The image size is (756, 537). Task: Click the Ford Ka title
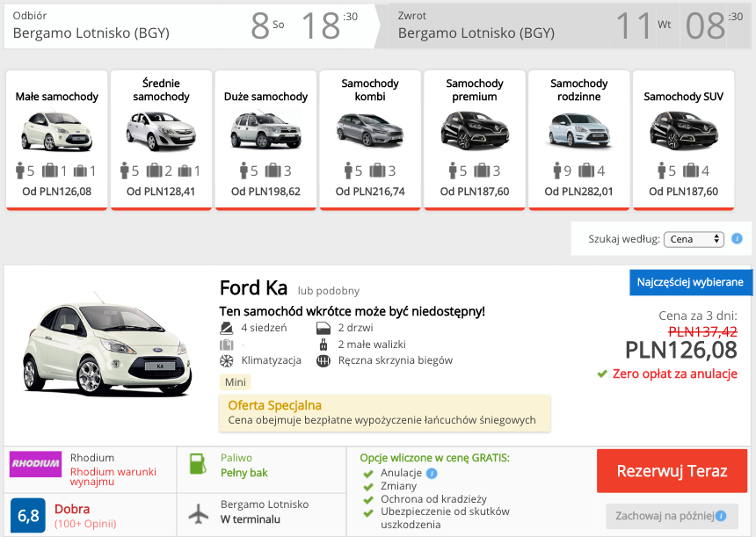(253, 288)
